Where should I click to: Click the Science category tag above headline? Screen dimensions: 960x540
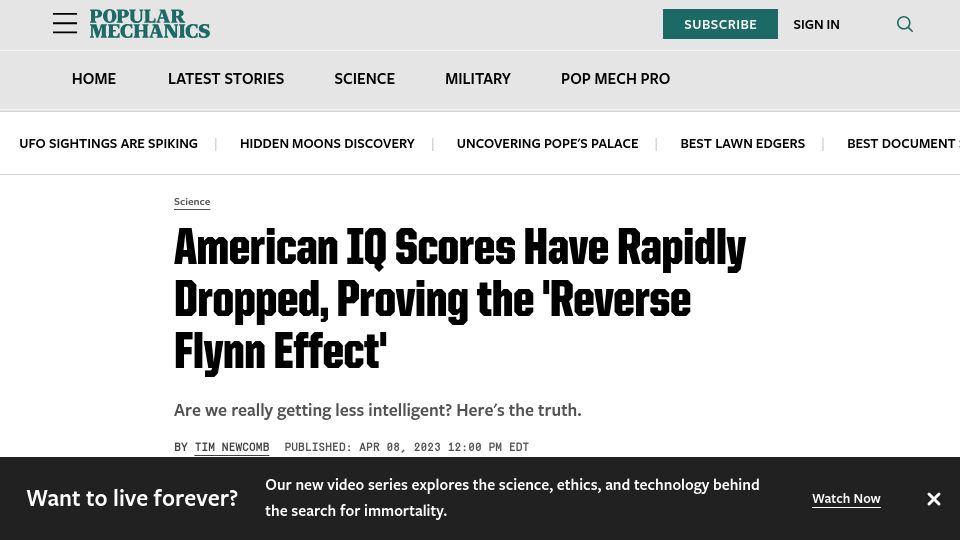point(192,201)
